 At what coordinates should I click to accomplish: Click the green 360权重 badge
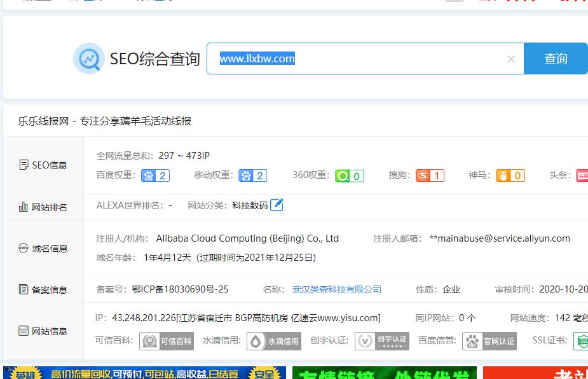coord(348,176)
